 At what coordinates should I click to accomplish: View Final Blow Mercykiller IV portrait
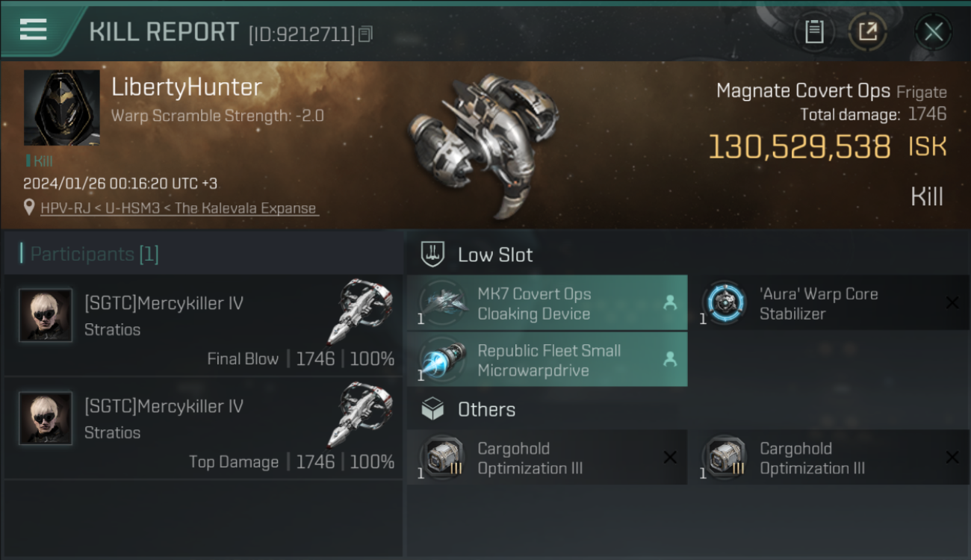[x=46, y=316]
